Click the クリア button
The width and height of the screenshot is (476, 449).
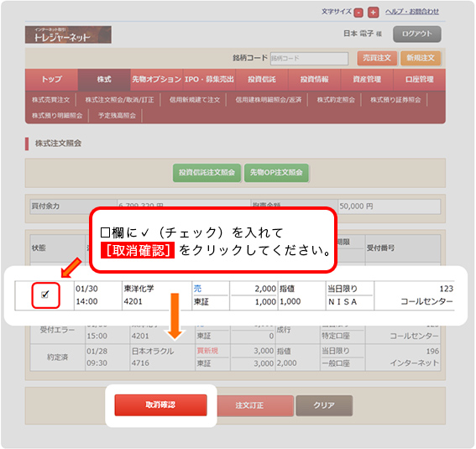[x=324, y=405]
